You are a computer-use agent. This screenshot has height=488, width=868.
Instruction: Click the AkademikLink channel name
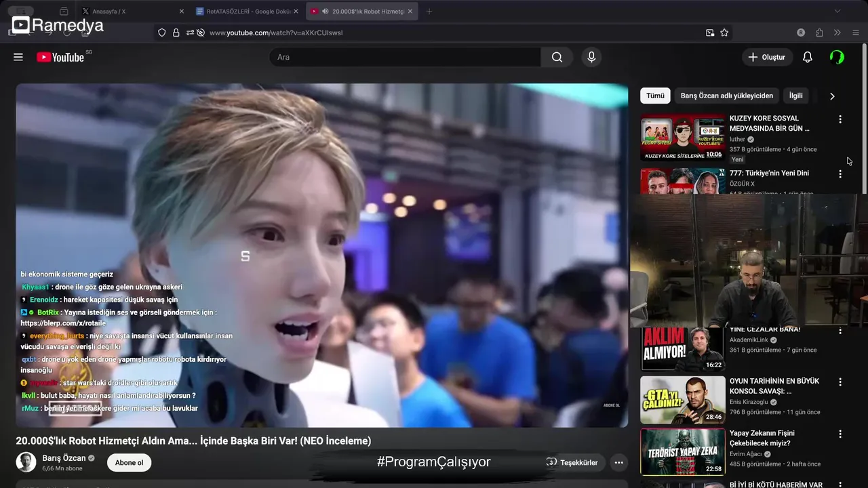click(x=749, y=340)
